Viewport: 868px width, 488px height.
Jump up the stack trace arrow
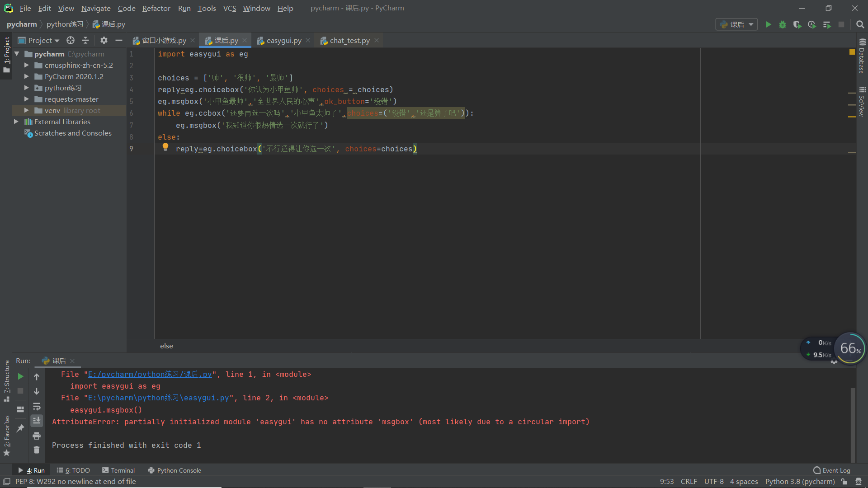coord(37,376)
